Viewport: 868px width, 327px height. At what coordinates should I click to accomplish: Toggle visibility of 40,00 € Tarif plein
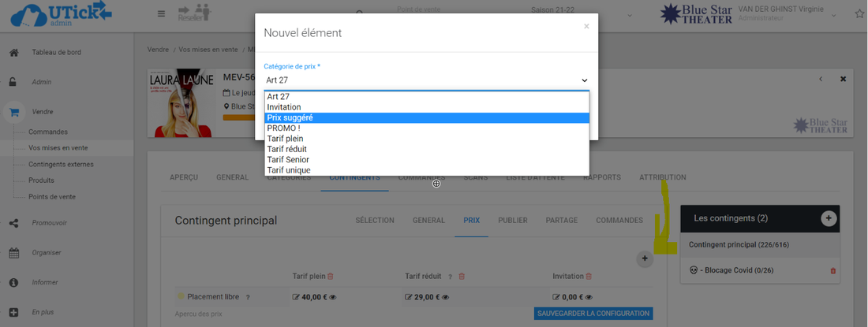pos(334,297)
